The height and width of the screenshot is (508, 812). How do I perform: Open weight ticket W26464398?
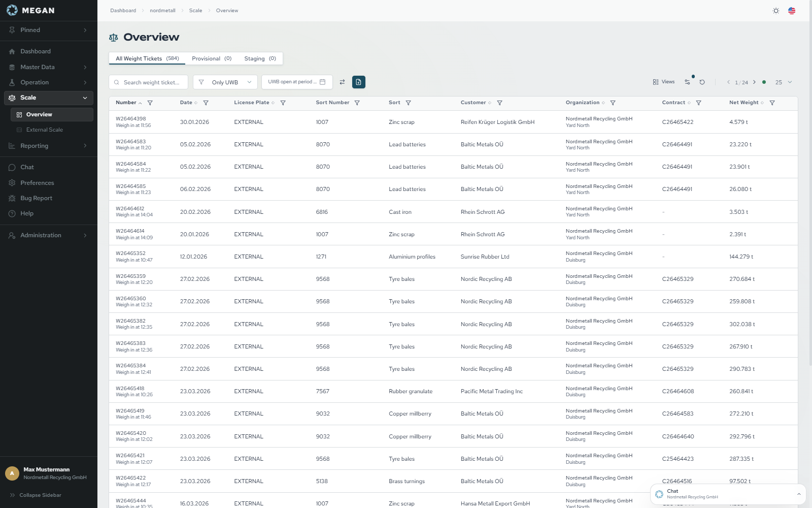131,119
